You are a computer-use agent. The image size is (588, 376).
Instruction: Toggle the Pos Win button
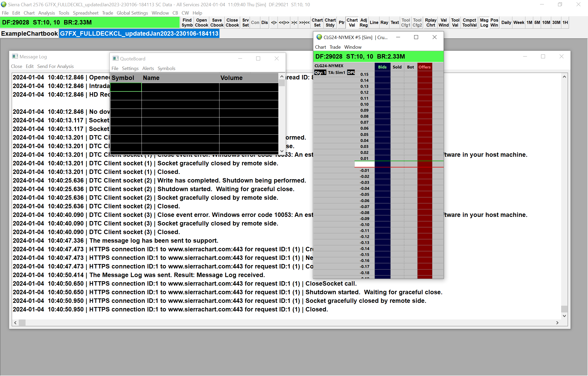point(494,23)
